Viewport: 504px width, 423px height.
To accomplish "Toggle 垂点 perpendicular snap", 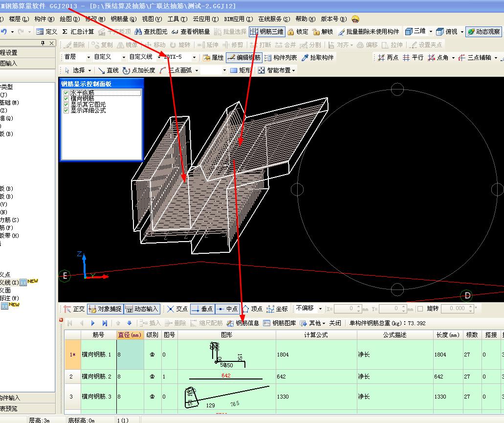I will [202, 309].
